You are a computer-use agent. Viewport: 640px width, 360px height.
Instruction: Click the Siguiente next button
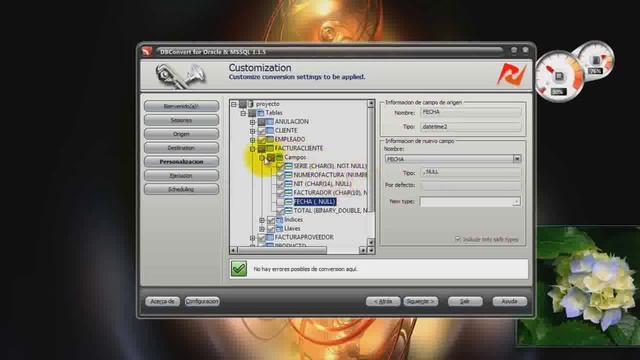coord(421,301)
